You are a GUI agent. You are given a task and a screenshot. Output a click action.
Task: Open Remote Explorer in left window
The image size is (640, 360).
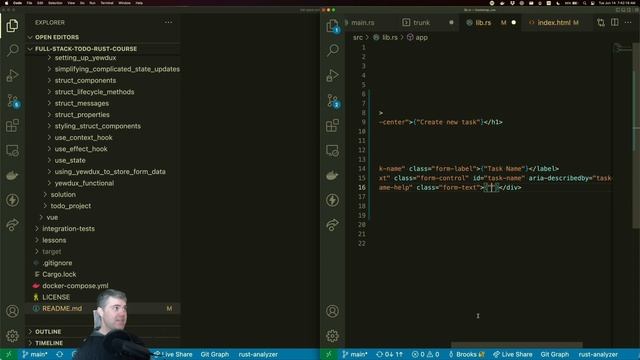pos(12,151)
